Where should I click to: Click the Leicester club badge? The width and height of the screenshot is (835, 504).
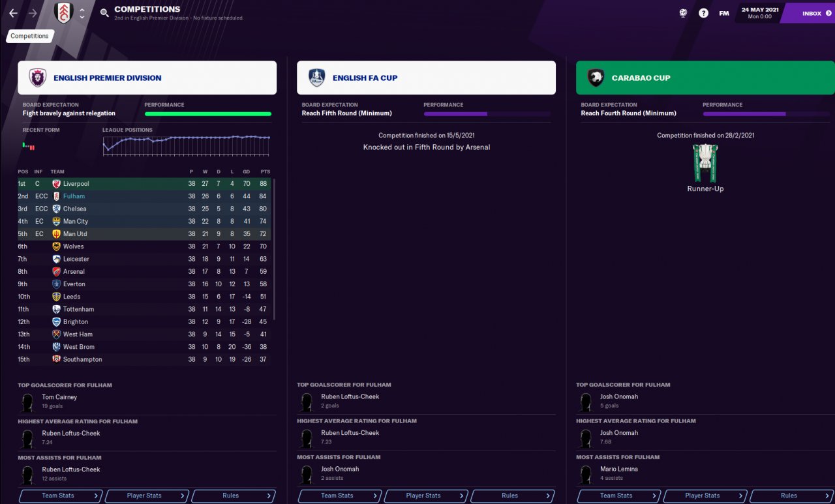pos(56,259)
